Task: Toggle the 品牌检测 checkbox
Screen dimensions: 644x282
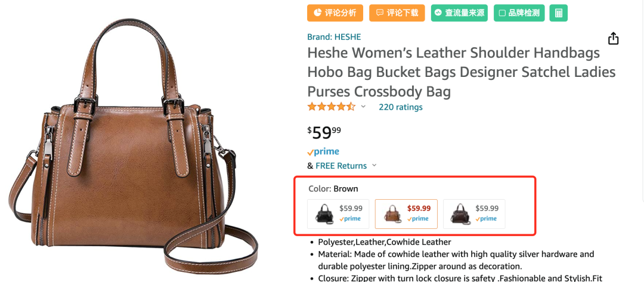Action: tap(501, 13)
